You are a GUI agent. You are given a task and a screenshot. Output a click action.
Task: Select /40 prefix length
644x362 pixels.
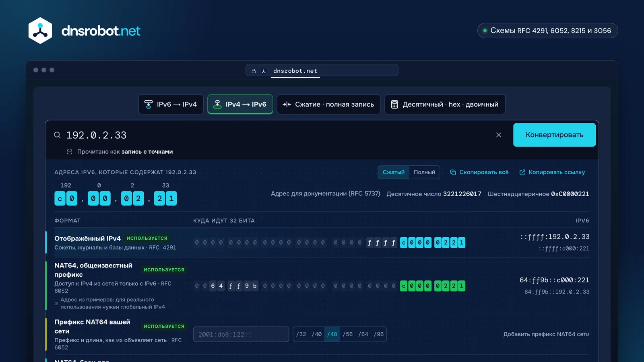click(317, 334)
